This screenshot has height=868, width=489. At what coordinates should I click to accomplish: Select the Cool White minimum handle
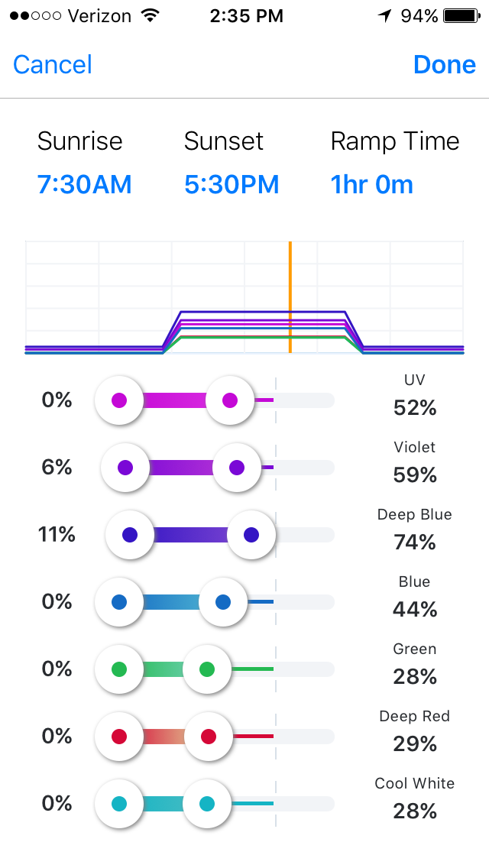[x=119, y=804]
